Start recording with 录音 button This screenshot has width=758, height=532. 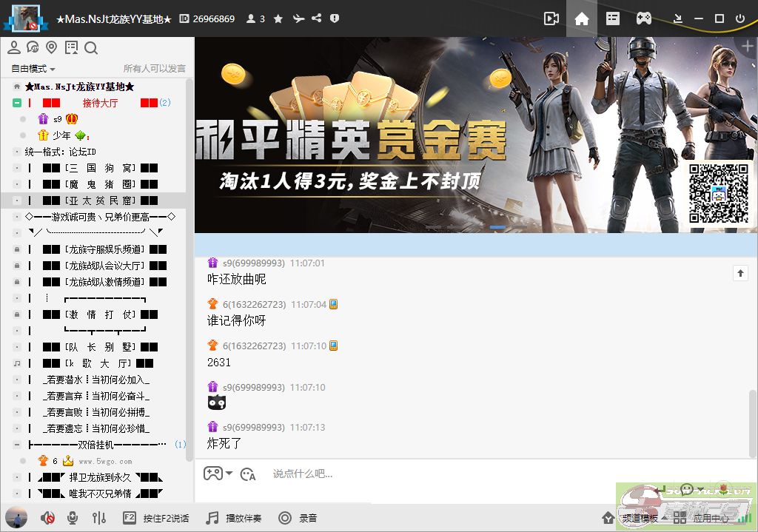298,518
